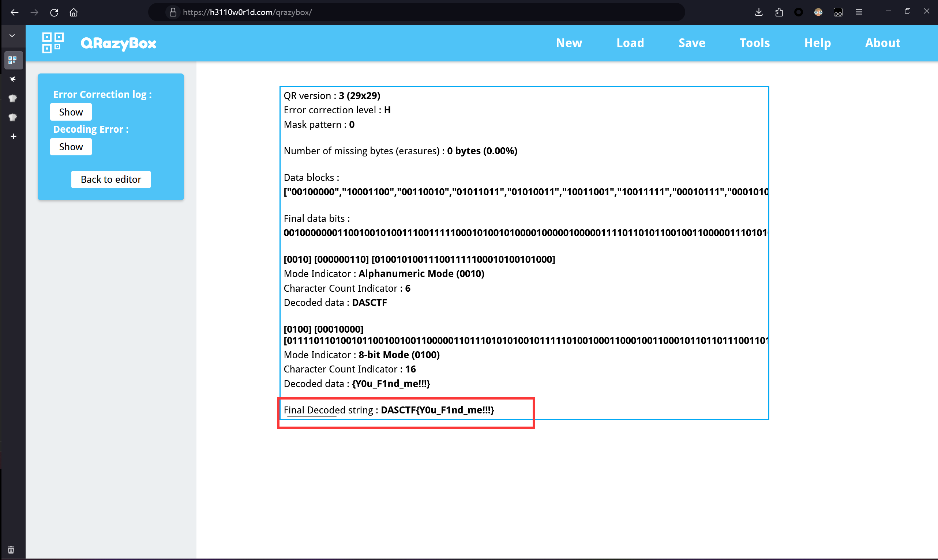Viewport: 938px width, 560px height.
Task: Open the Load menu
Action: pos(630,43)
